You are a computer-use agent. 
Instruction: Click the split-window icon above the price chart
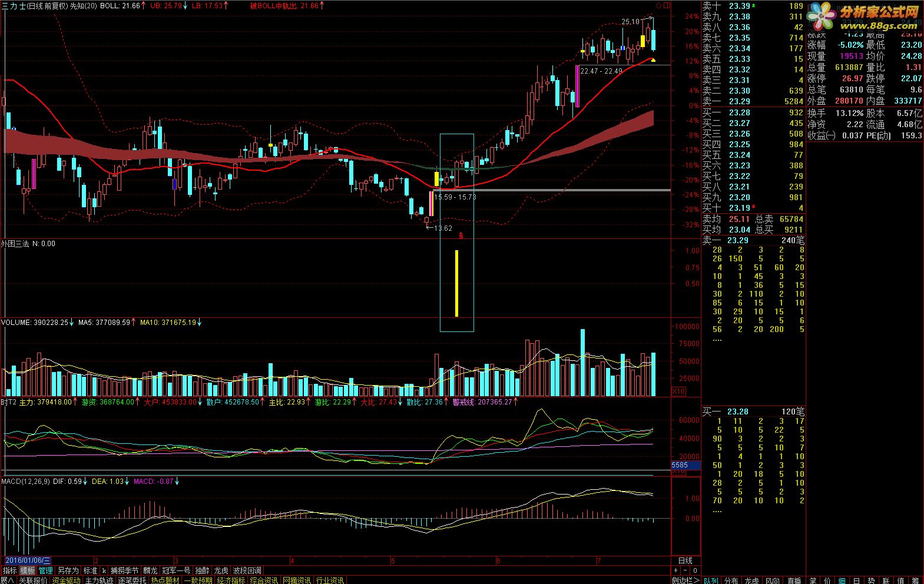pyautogui.click(x=667, y=5)
